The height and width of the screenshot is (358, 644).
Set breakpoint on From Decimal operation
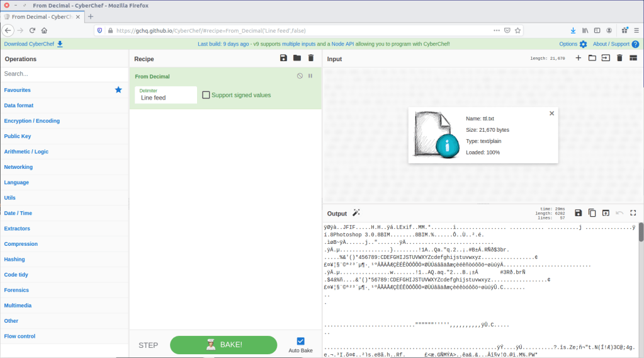pos(310,76)
